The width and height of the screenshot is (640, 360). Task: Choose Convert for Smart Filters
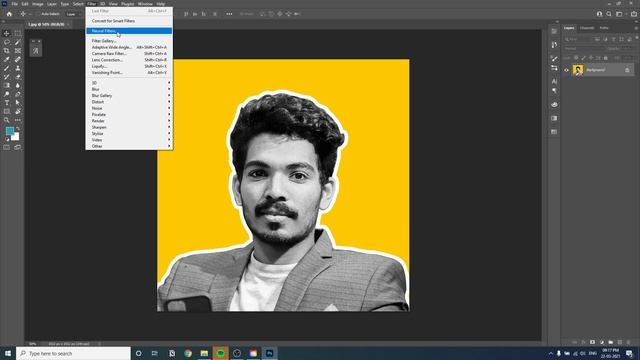[129, 21]
